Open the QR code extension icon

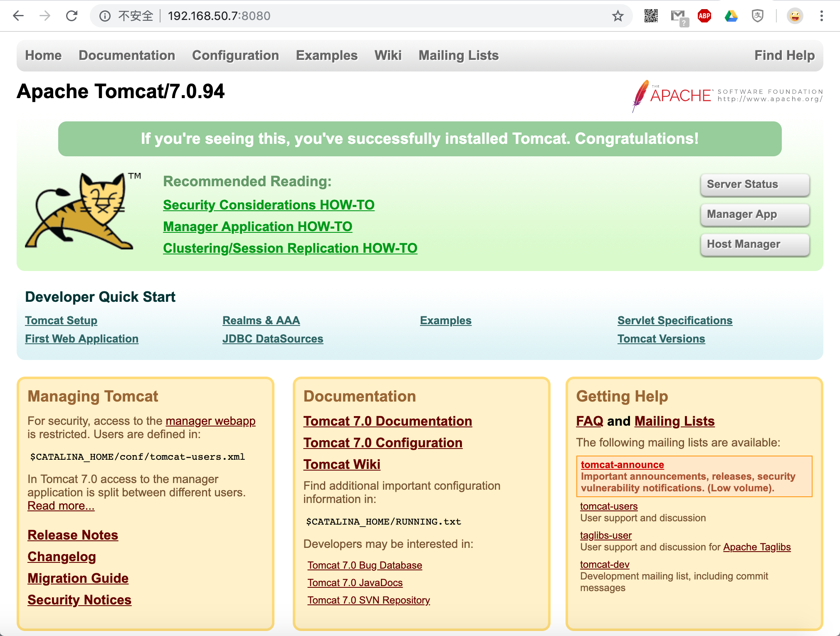tap(651, 16)
